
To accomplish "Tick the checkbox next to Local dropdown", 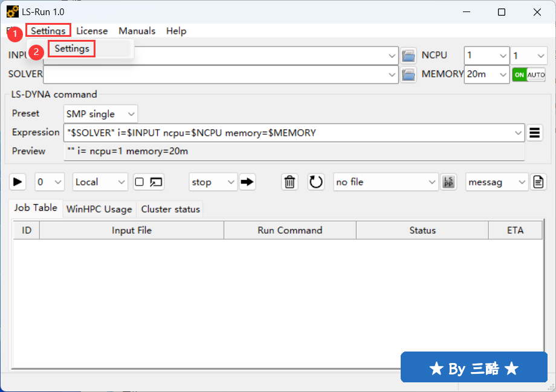I will tap(140, 182).
